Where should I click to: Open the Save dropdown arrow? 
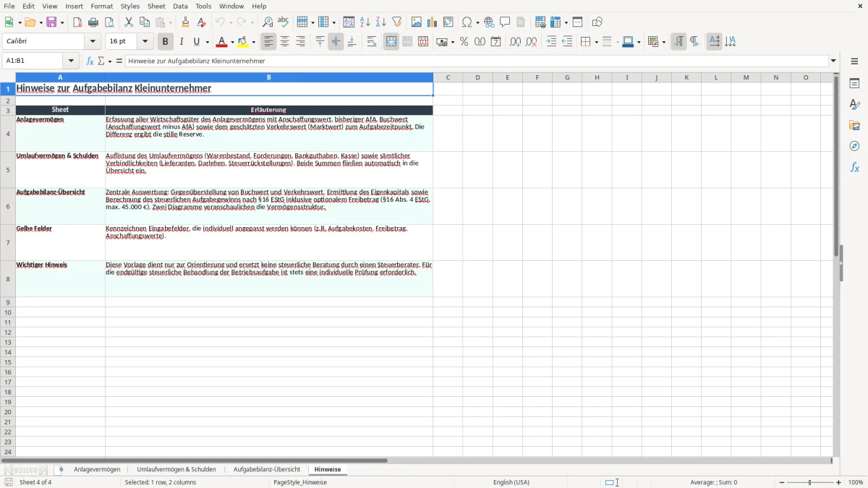click(62, 22)
